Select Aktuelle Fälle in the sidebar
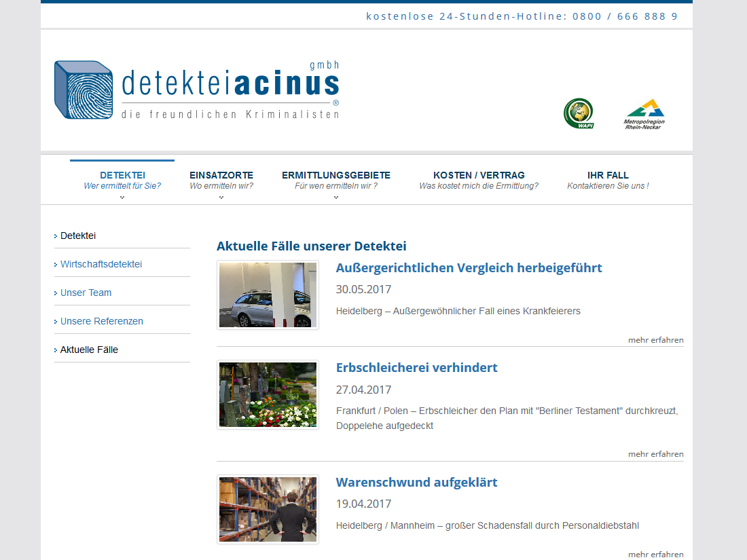 click(89, 350)
